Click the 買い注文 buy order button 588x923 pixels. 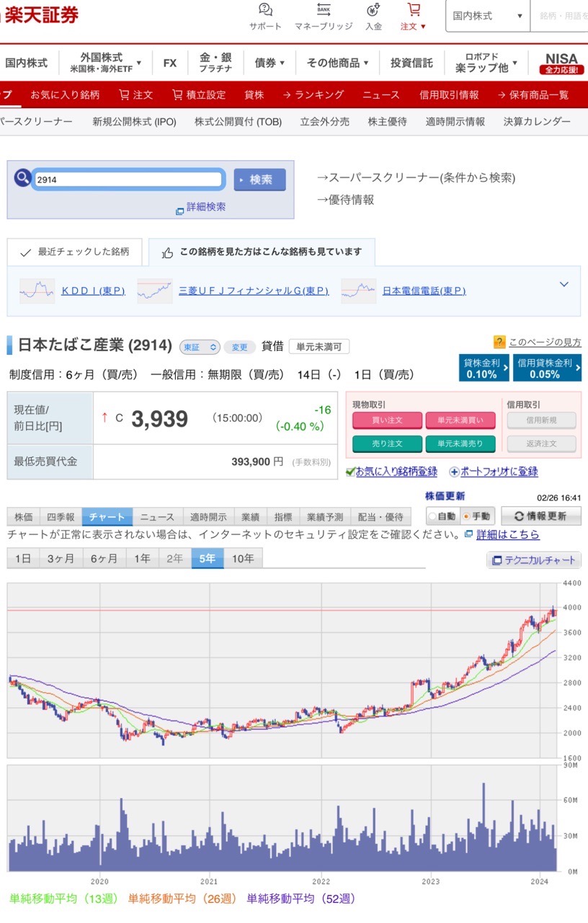(387, 420)
